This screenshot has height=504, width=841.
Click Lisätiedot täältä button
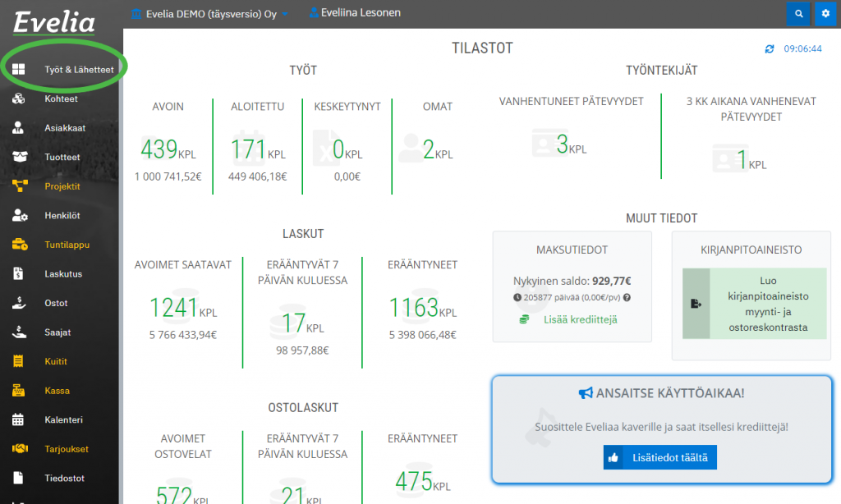point(659,457)
